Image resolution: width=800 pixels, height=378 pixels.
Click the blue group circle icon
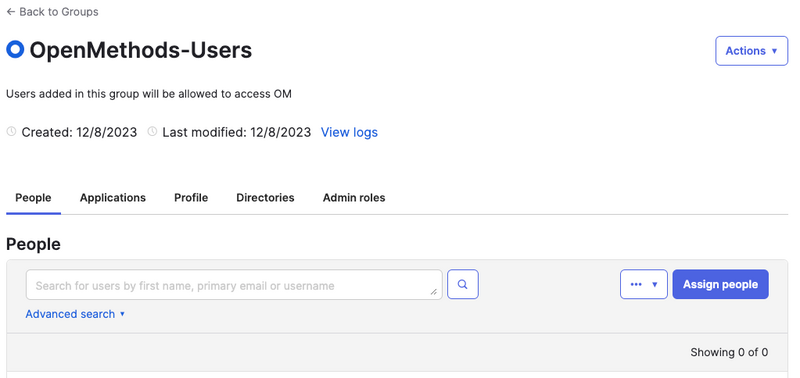[x=15, y=49]
